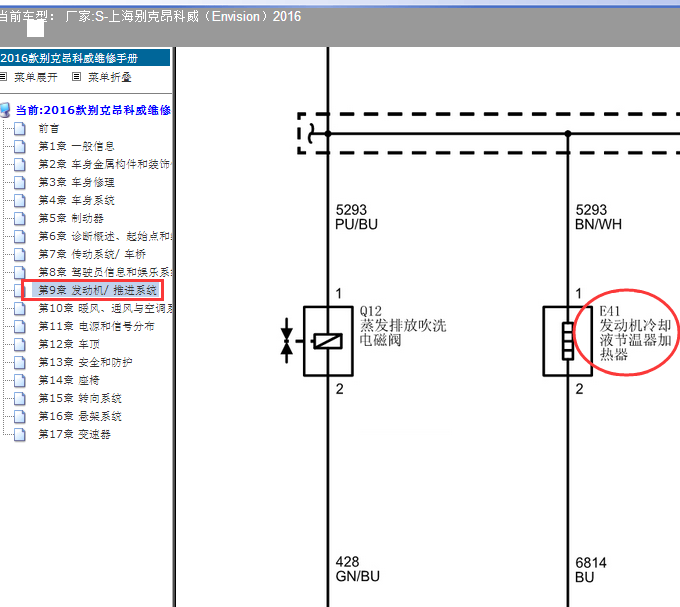The width and height of the screenshot is (680, 607).
Task: Click the page icon beside 第11章 电源和信号分布
Action: (19, 326)
